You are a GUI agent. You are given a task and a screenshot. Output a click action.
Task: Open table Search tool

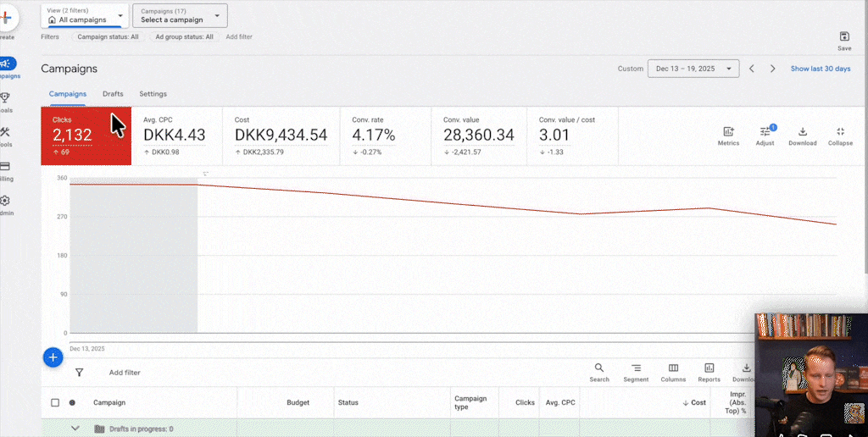tap(598, 368)
